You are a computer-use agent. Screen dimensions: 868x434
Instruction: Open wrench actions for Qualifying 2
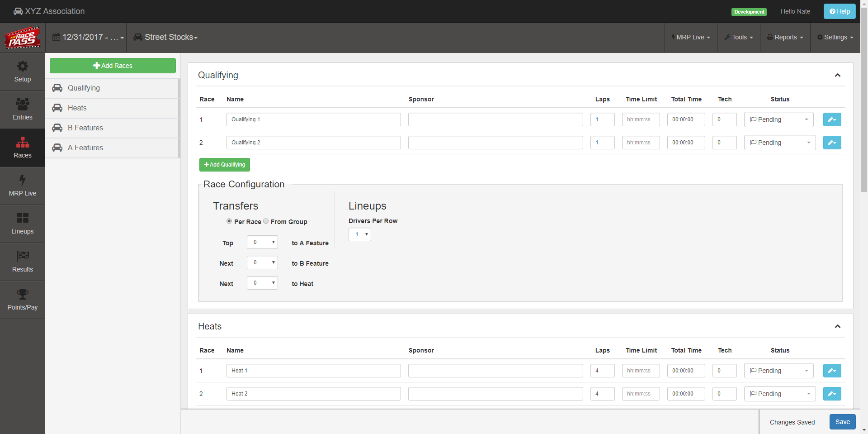[x=832, y=143]
